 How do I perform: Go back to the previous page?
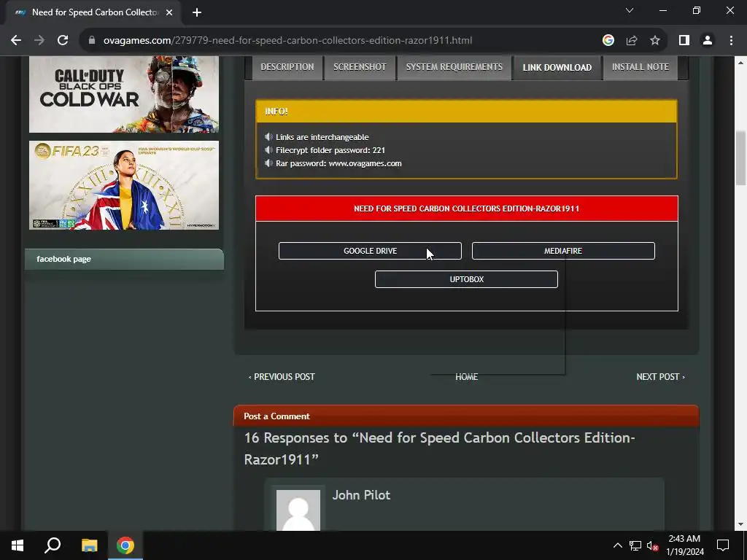[x=16, y=41]
